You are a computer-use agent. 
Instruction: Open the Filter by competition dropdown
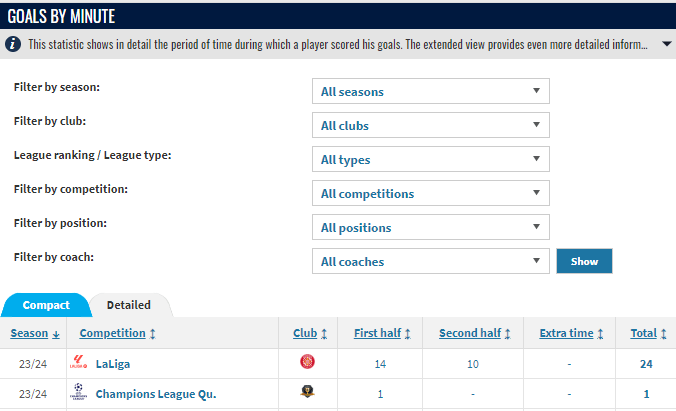point(430,194)
